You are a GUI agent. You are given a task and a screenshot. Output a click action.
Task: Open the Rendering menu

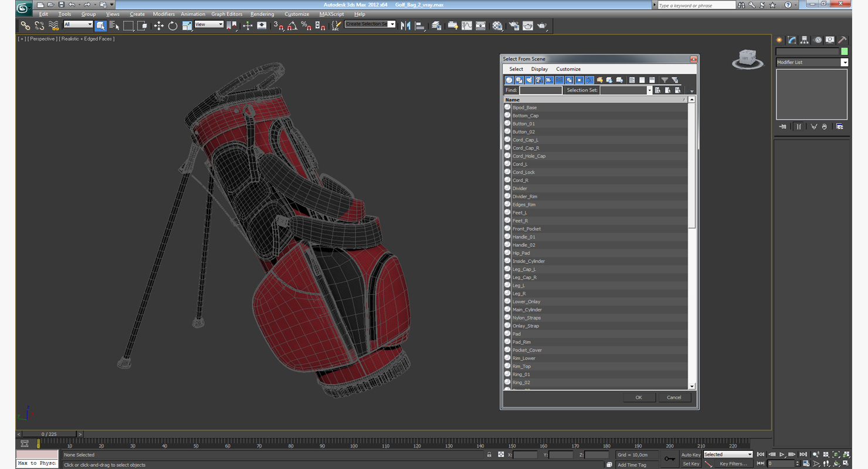click(x=262, y=14)
